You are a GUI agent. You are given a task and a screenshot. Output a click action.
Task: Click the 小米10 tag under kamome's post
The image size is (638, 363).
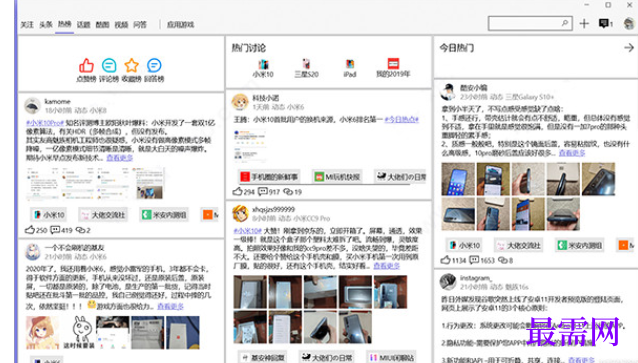tap(49, 214)
